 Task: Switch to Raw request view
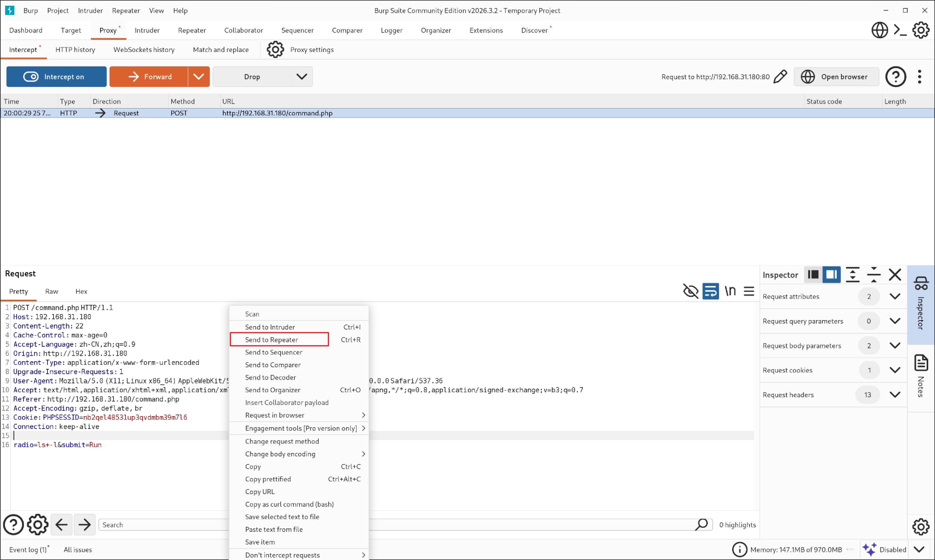coord(52,291)
